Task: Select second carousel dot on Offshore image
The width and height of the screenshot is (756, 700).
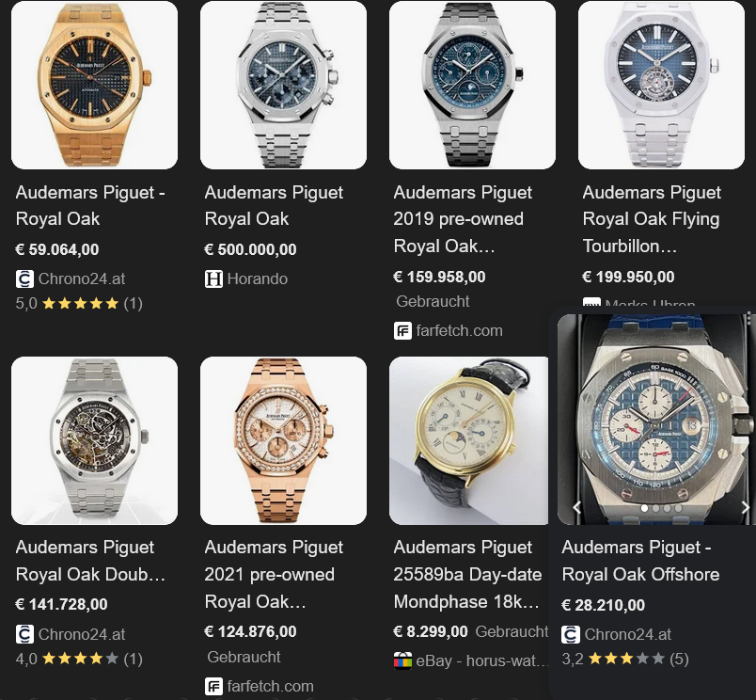Action: tap(655, 508)
